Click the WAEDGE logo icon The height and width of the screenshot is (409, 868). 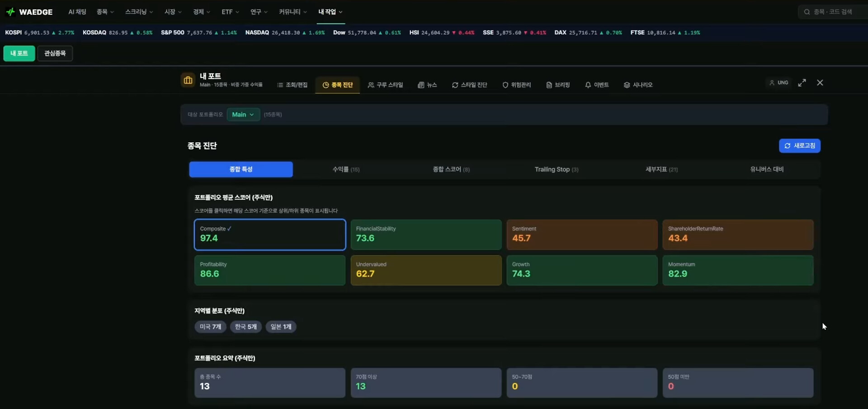coord(10,12)
